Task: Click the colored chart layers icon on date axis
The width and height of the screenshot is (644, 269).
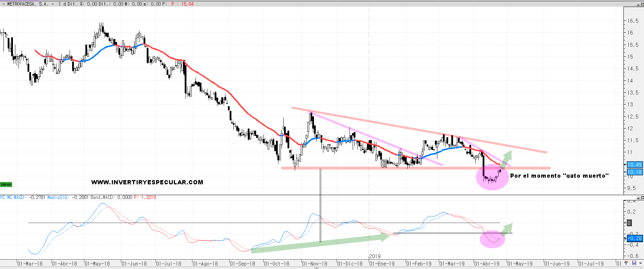Action: click(627, 263)
